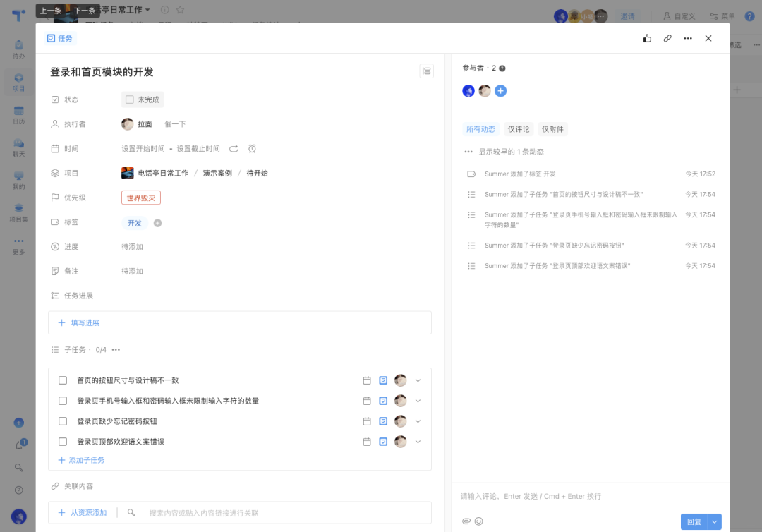Add a participant with the blue plus icon

(500, 91)
